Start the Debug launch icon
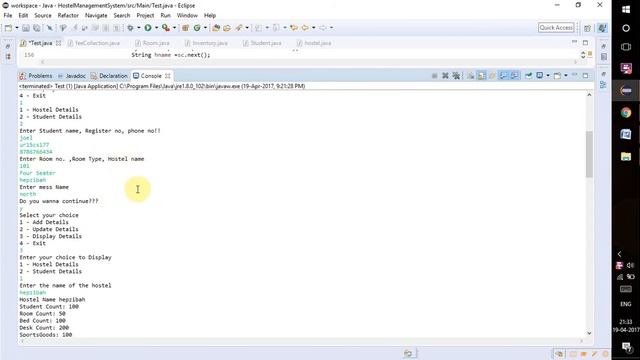Image resolution: width=640 pixels, height=360 pixels. tap(131, 28)
